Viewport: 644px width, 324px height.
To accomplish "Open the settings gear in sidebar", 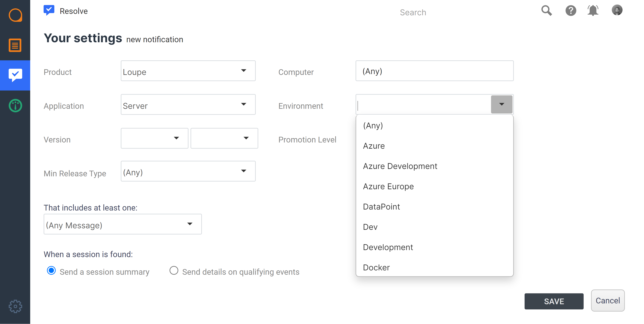I will tap(15, 306).
